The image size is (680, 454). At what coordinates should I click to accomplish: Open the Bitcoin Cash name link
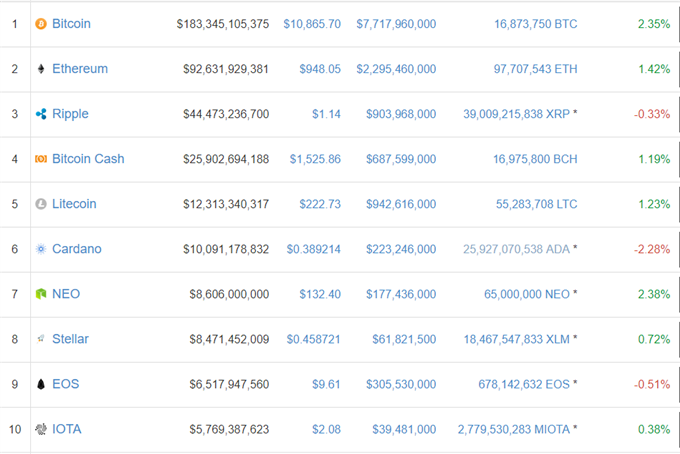click(x=88, y=159)
